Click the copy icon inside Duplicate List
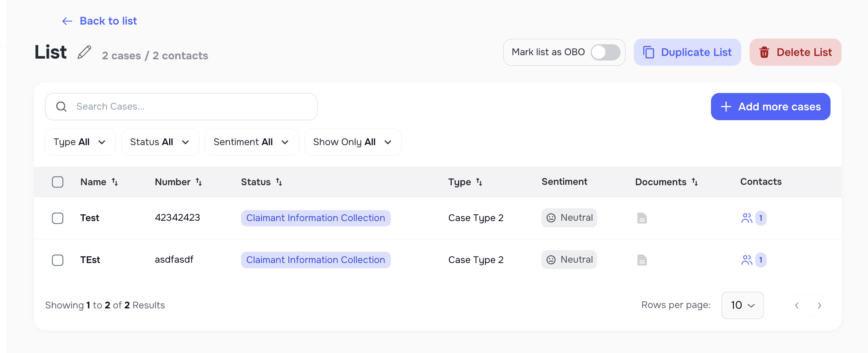Screen dimensions: 868x353 (649, 52)
